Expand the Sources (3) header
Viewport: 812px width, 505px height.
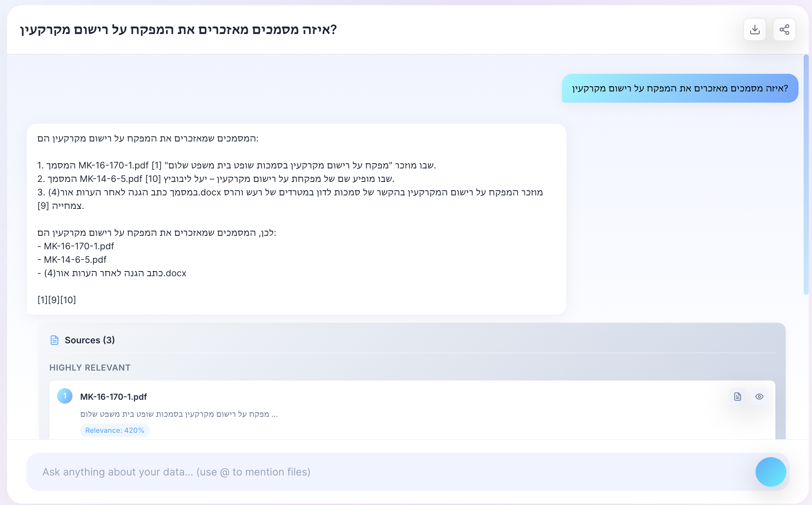[x=90, y=340]
